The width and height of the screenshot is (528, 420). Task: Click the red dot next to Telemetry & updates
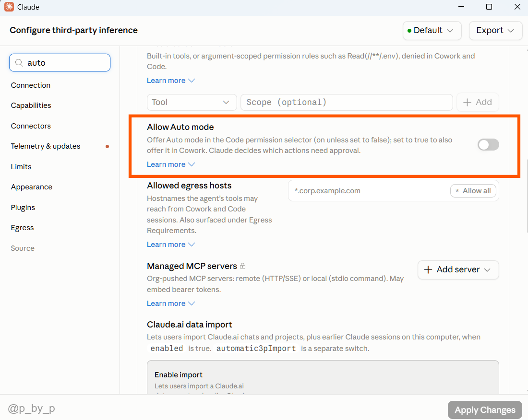(x=107, y=146)
